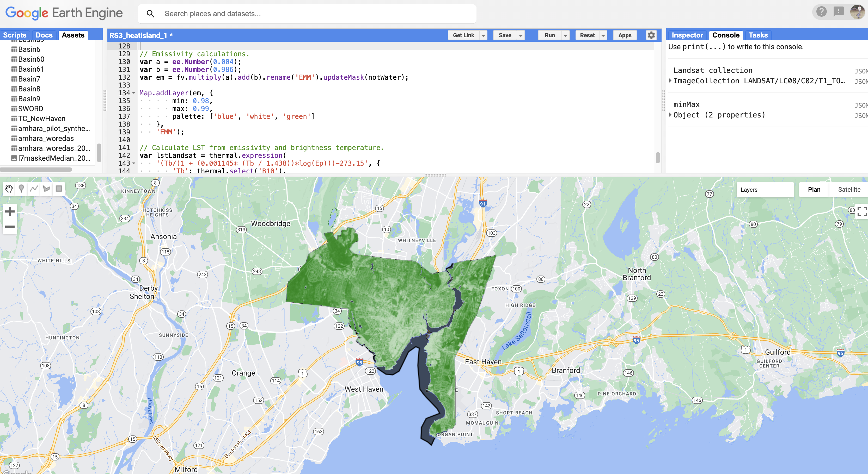This screenshot has height=474, width=868.
Task: Select the point marker drawing tool
Action: (21, 189)
